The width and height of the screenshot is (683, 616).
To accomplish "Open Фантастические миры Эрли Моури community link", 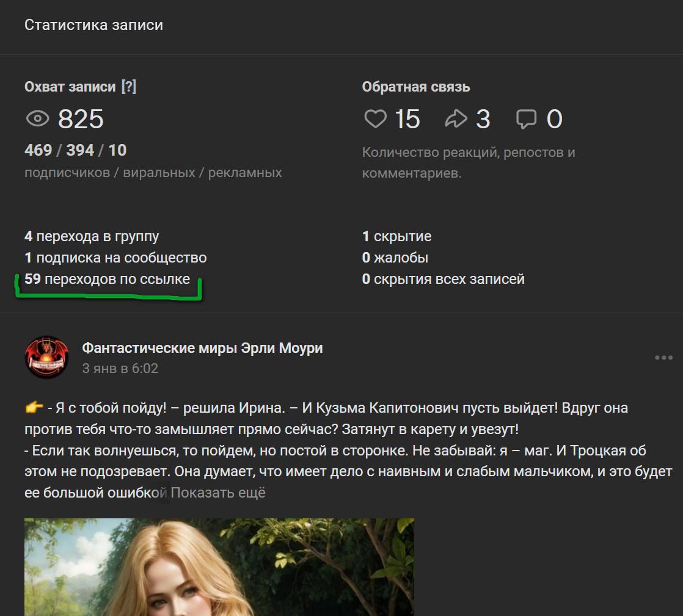I will click(202, 348).
